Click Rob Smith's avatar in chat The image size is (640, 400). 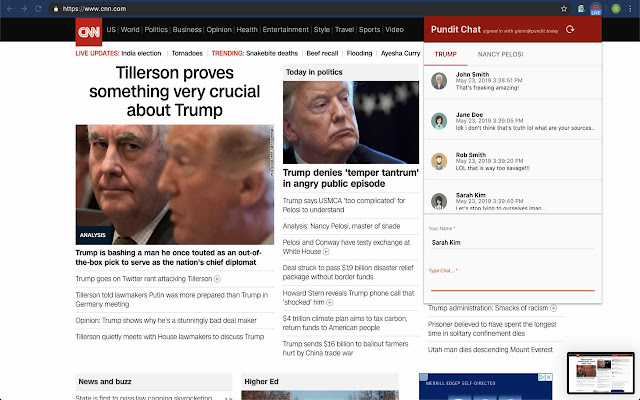[x=439, y=161]
